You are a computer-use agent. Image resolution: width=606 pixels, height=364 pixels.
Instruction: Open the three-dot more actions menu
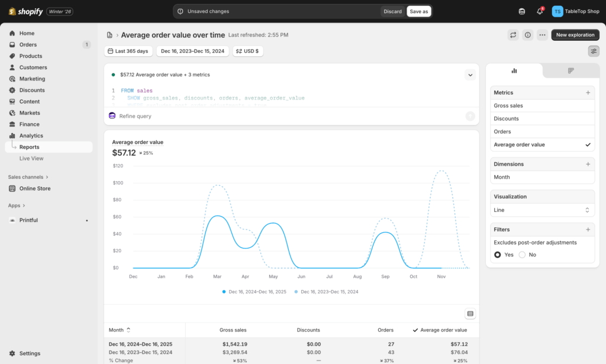pos(542,35)
